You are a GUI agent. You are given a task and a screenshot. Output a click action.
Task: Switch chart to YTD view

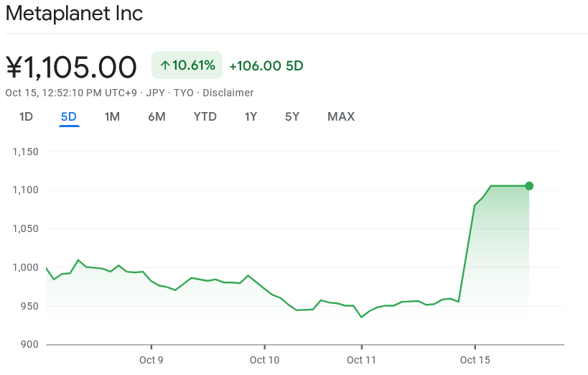205,116
